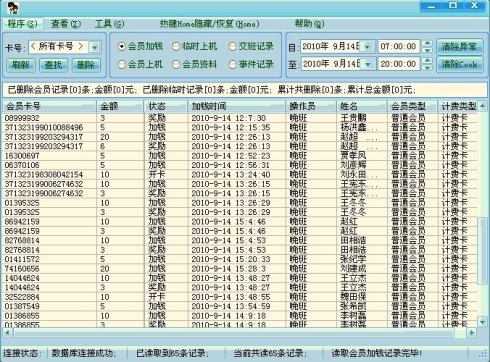Open the 工具(G) menu

point(109,24)
